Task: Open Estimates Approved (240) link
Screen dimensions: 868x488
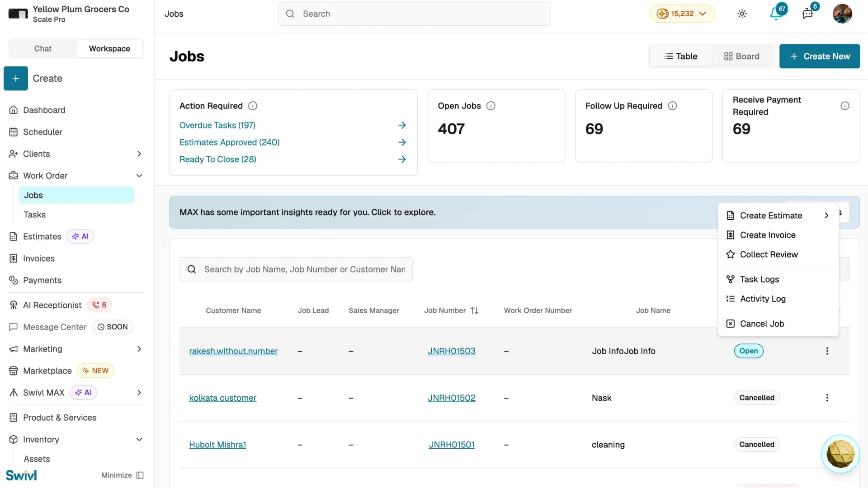Action: pyautogui.click(x=229, y=142)
